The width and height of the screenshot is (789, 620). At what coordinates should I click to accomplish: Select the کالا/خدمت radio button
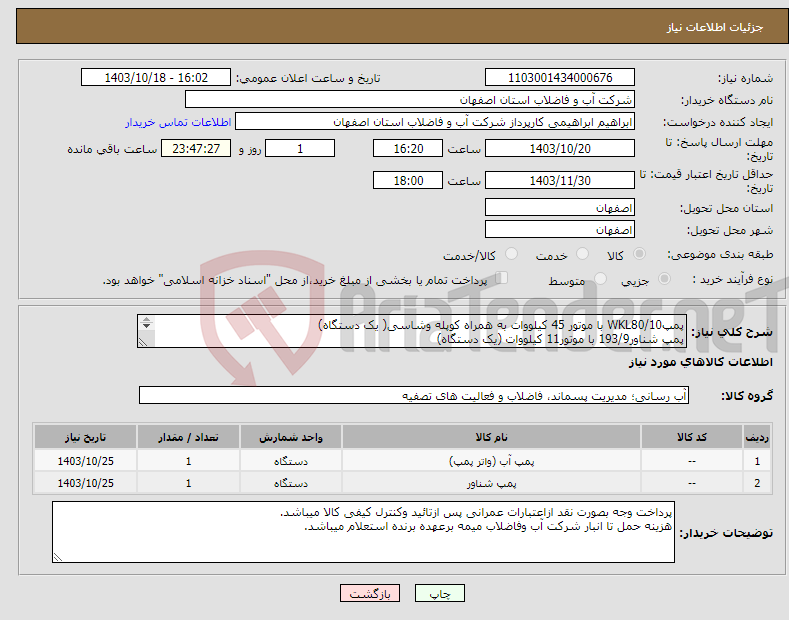(x=511, y=254)
